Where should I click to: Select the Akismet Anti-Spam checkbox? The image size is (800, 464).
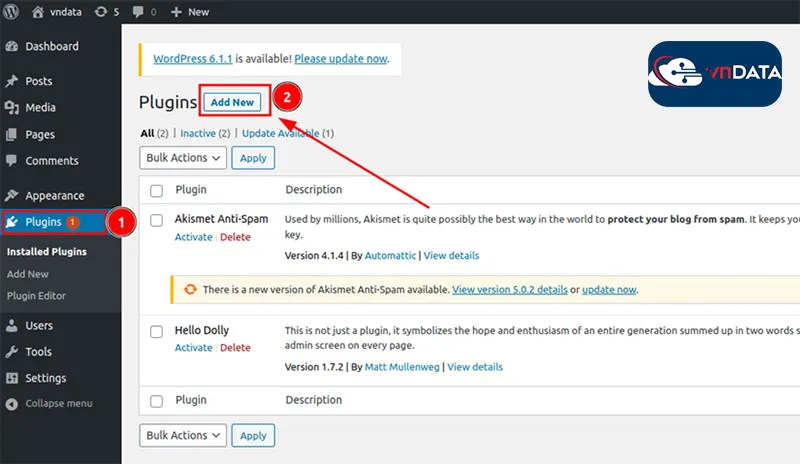157,220
